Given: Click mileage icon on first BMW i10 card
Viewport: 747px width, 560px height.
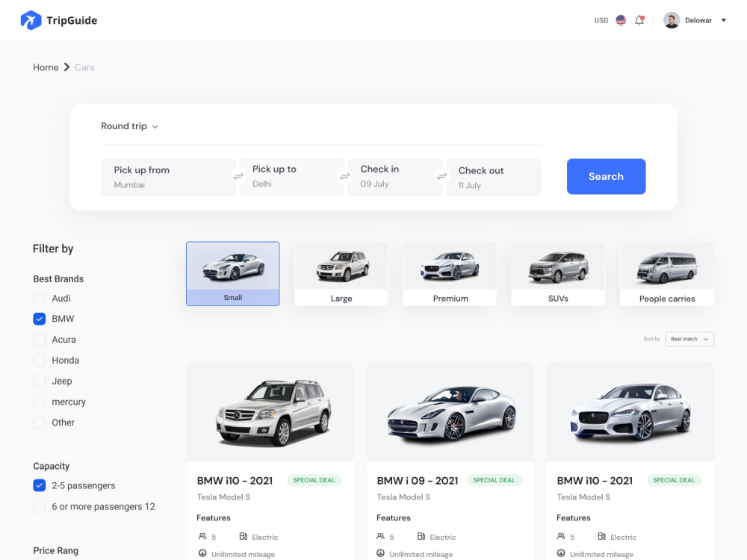Looking at the screenshot, I should [202, 553].
